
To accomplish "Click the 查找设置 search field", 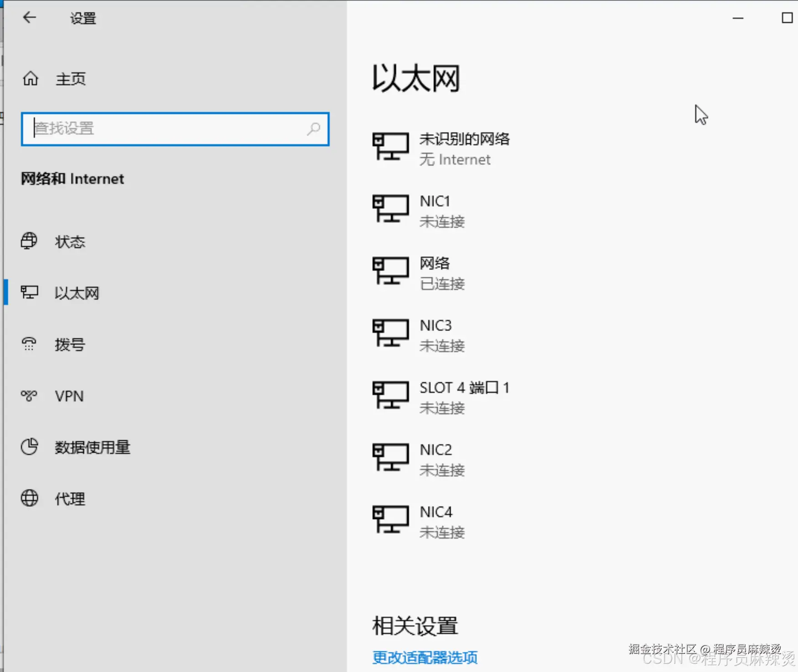I will (x=137, y=129).
